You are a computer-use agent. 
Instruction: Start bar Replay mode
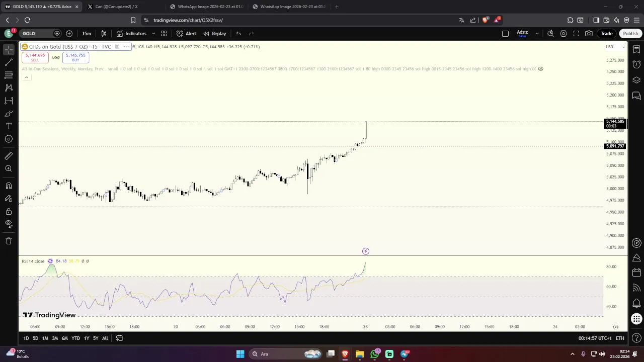click(x=215, y=34)
